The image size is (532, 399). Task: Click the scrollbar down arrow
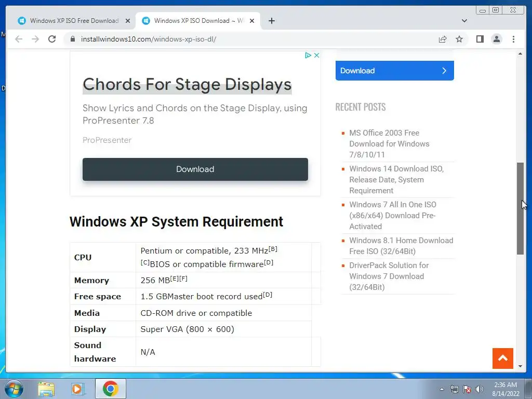coord(520,366)
